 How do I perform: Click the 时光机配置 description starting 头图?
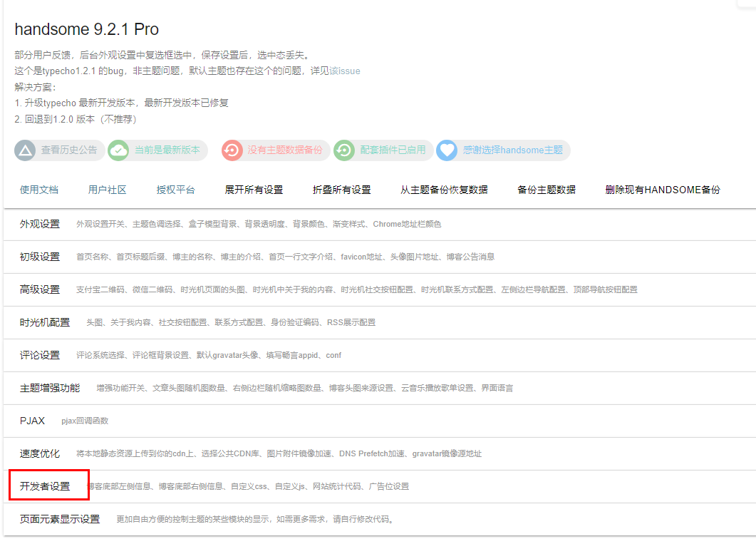231,323
